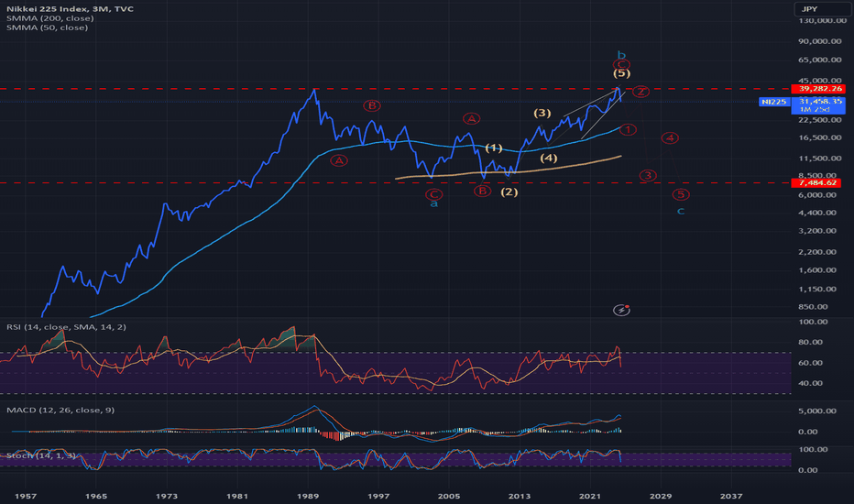The width and height of the screenshot is (854, 504).
Task: Click the 80.00 RSI scale value
Action: tap(811, 342)
